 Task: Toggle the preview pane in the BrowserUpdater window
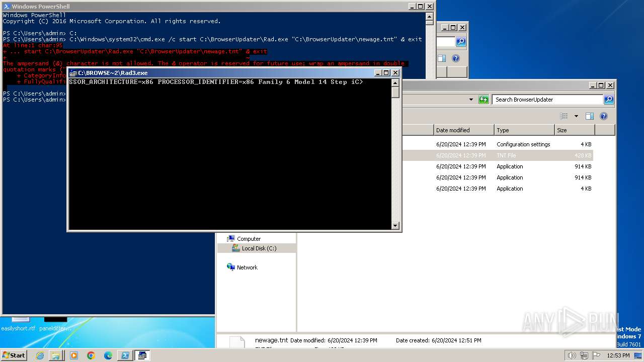click(x=590, y=116)
